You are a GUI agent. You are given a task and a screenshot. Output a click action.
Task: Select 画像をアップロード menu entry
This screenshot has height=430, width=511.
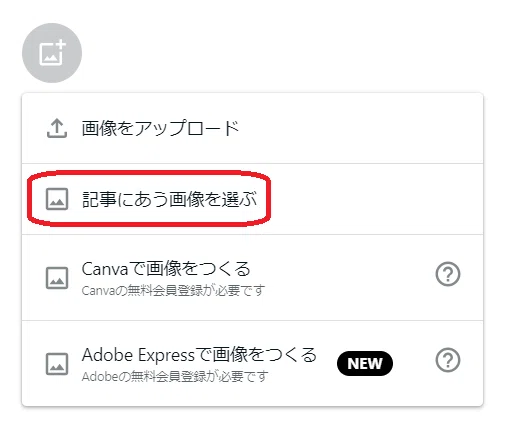[252, 128]
